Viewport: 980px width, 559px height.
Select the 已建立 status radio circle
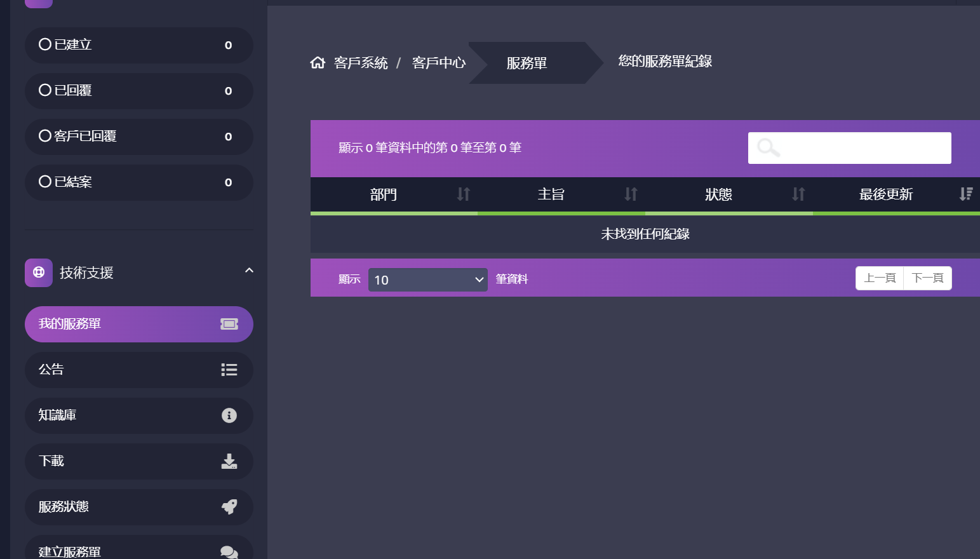[44, 44]
